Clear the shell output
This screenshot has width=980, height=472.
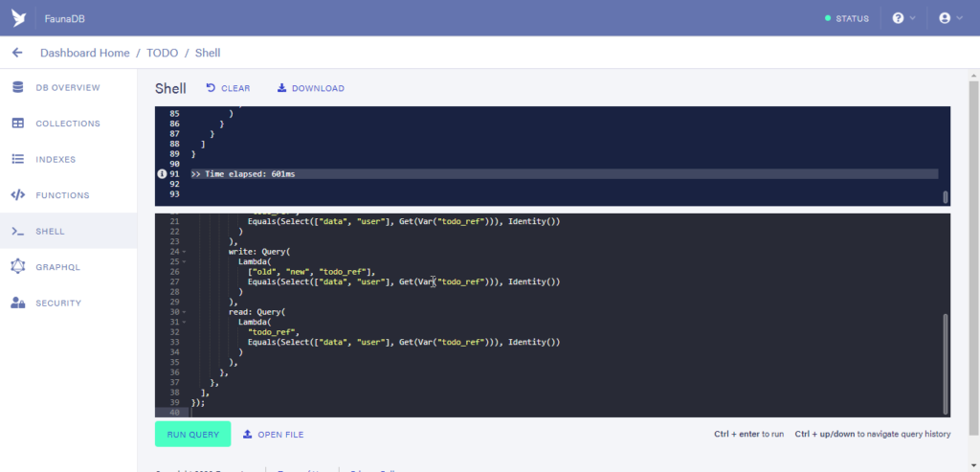[228, 88]
